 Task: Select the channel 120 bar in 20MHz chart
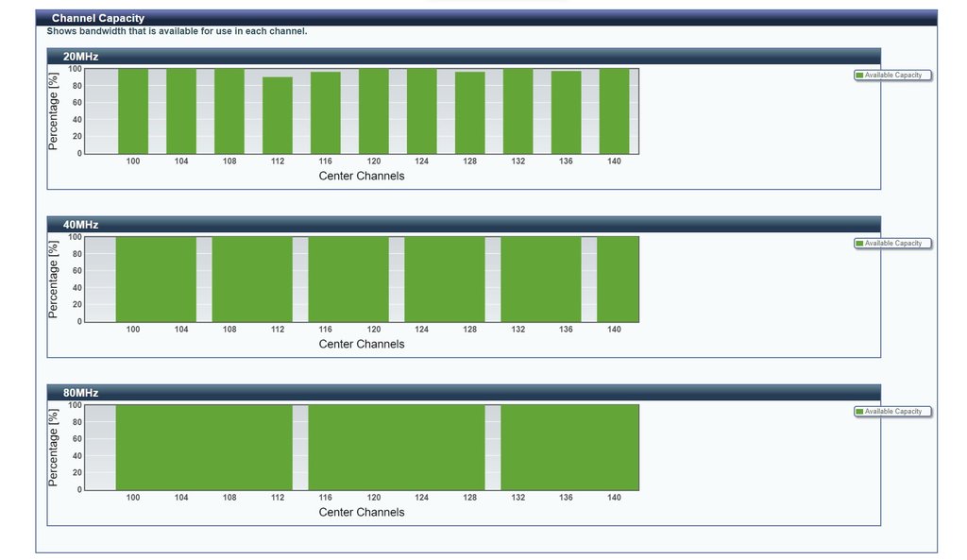[x=374, y=111]
